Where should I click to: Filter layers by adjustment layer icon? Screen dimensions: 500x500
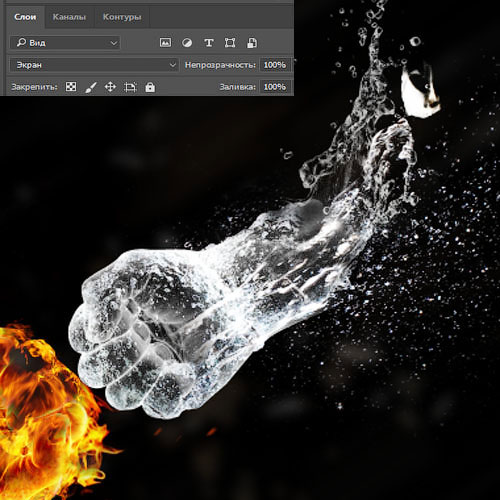(x=187, y=43)
